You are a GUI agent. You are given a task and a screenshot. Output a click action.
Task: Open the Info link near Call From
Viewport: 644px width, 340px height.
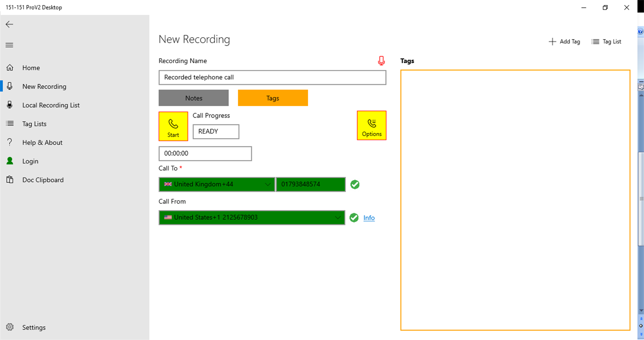coord(369,217)
